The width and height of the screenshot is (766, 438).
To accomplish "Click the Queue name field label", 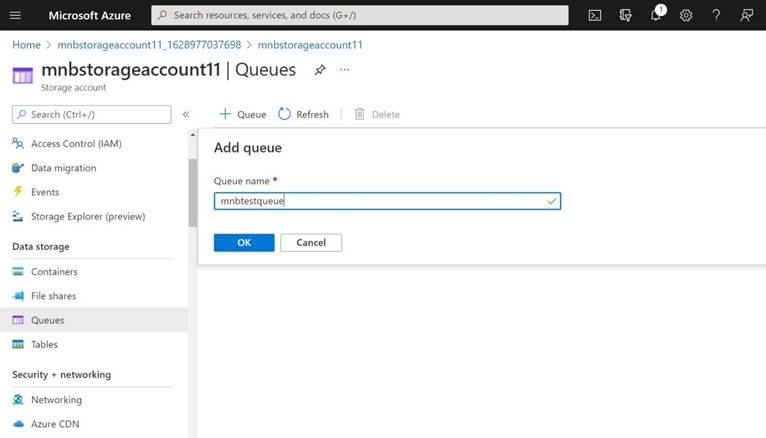I will click(x=242, y=181).
